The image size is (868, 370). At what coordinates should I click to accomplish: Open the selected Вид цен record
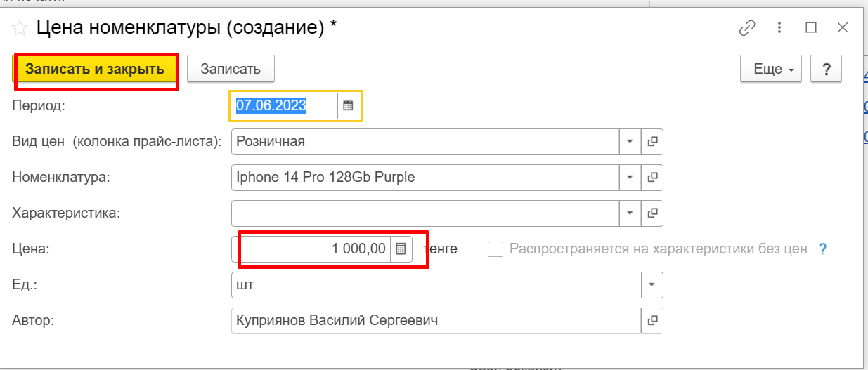coord(652,142)
